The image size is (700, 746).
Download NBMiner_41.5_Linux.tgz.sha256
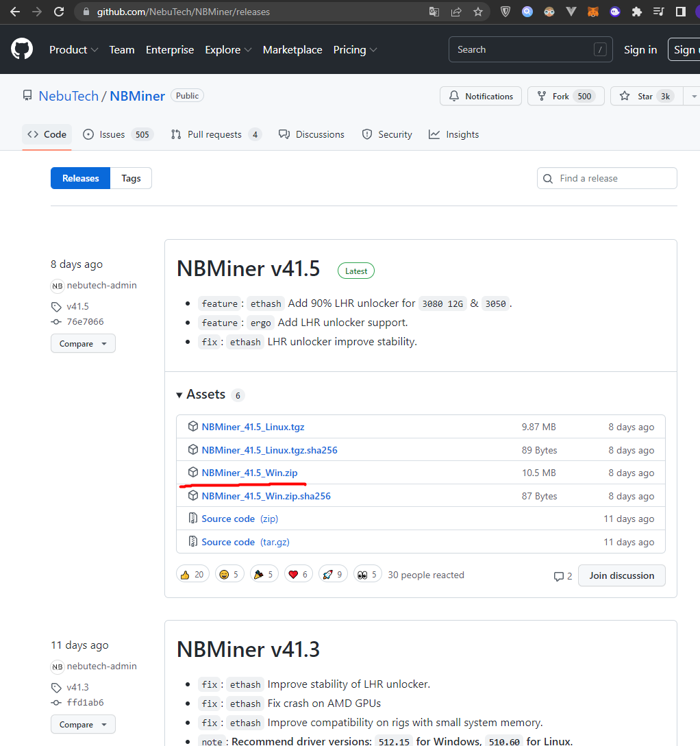click(x=270, y=450)
